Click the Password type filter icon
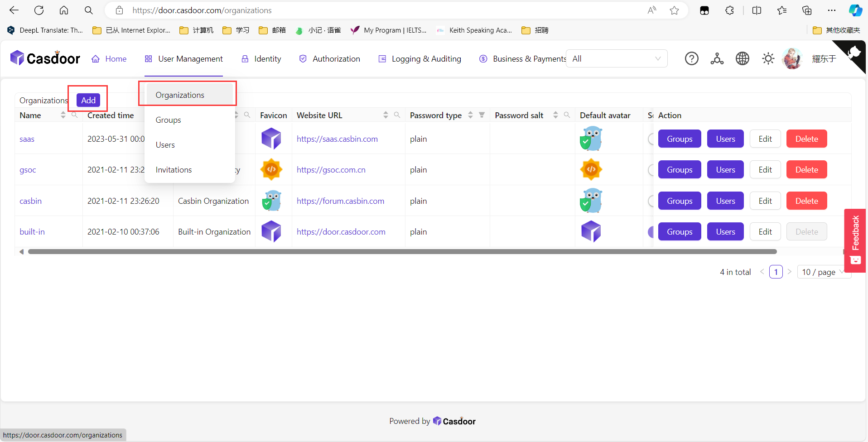The width and height of the screenshot is (868, 442). tap(482, 115)
